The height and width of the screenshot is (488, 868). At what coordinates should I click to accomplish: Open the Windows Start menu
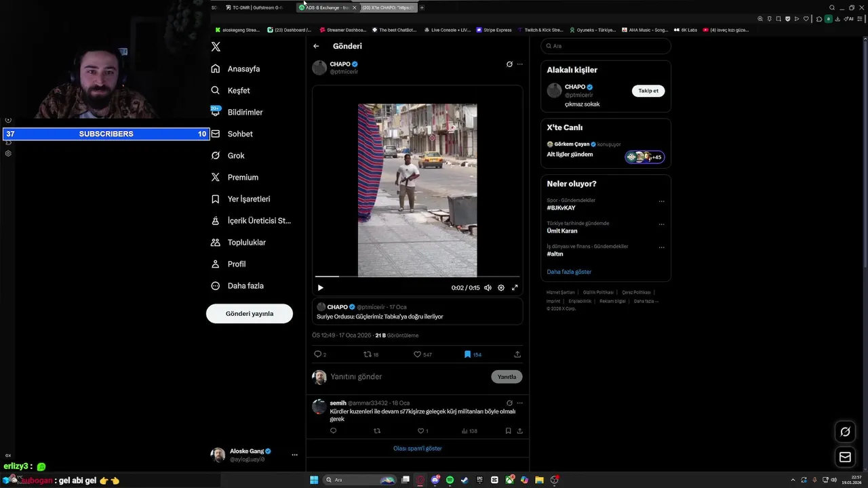314,480
